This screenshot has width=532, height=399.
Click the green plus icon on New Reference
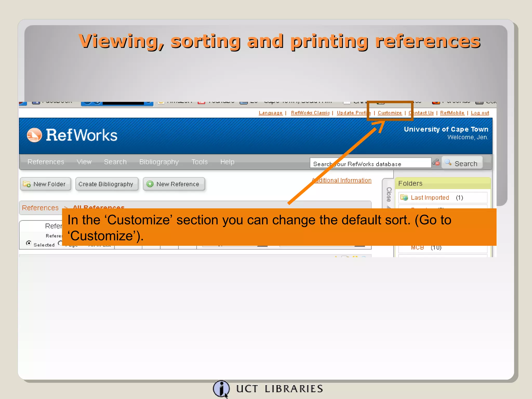tap(150, 184)
